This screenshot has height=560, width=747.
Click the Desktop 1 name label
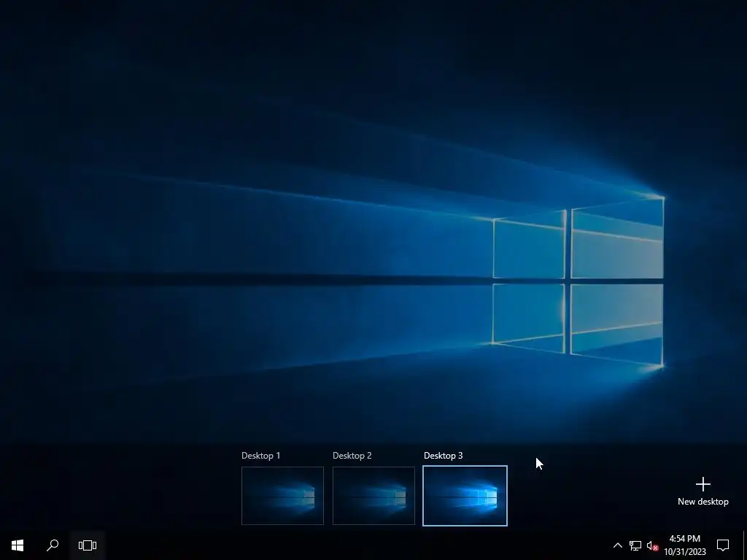click(260, 456)
